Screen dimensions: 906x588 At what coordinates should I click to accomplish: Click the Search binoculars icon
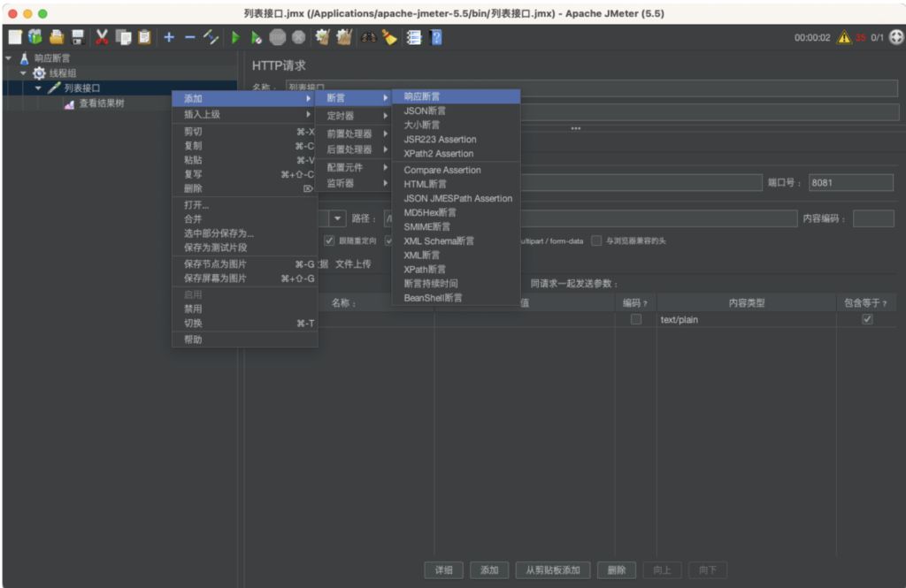point(368,37)
